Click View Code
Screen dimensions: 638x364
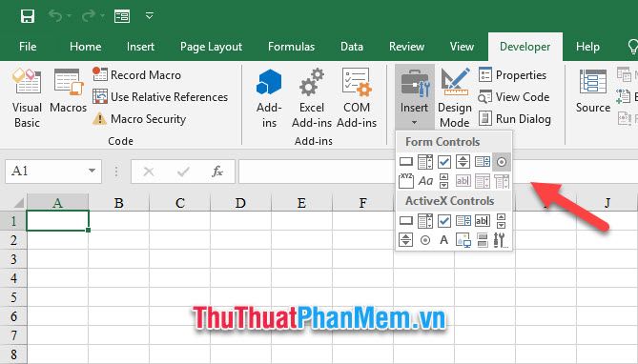514,97
